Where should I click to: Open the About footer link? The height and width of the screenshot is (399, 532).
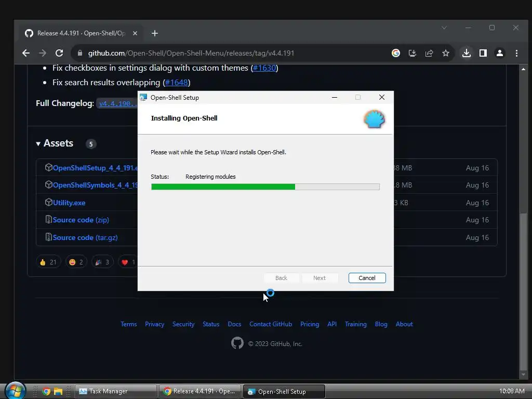point(404,324)
